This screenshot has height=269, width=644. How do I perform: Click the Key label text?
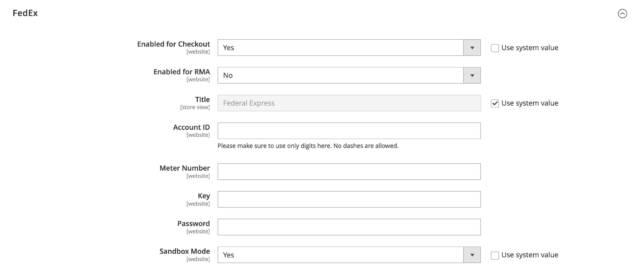[204, 196]
